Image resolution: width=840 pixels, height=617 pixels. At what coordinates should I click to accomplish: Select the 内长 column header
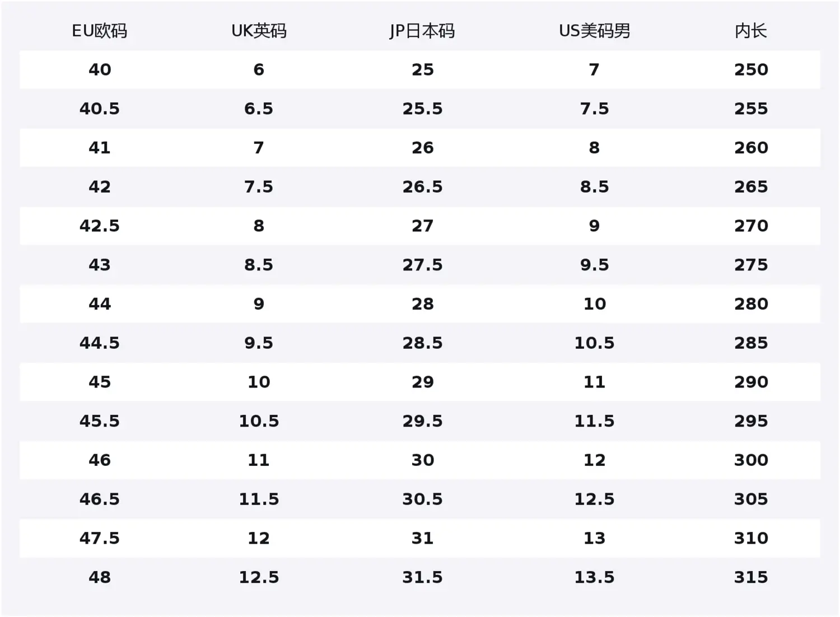(x=751, y=31)
